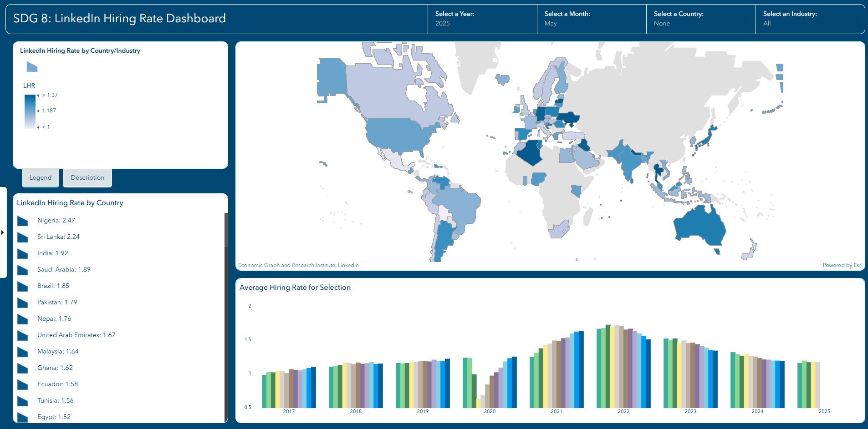Switch to the Description tab

pos(87,178)
